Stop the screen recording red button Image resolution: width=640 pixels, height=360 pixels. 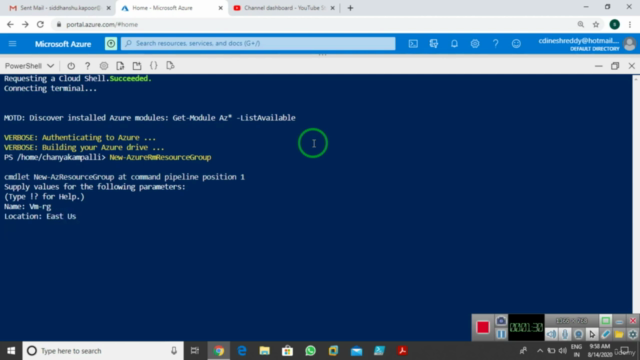pos(483,327)
